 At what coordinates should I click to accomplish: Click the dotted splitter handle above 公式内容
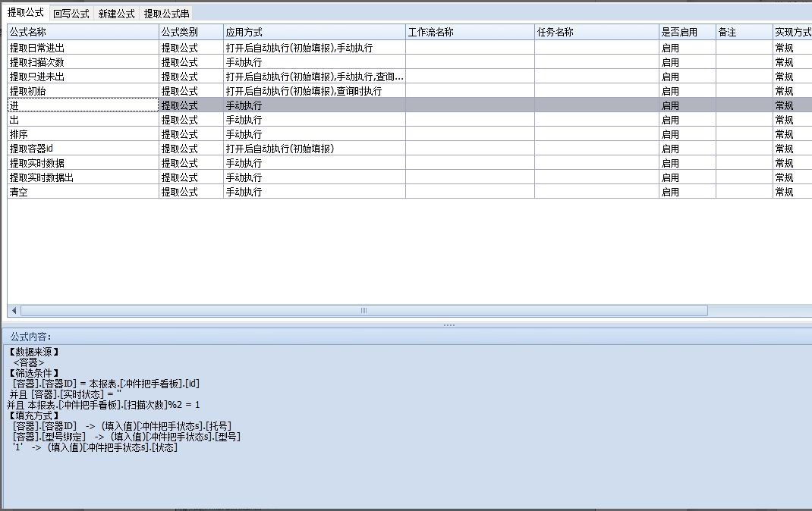coord(448,324)
